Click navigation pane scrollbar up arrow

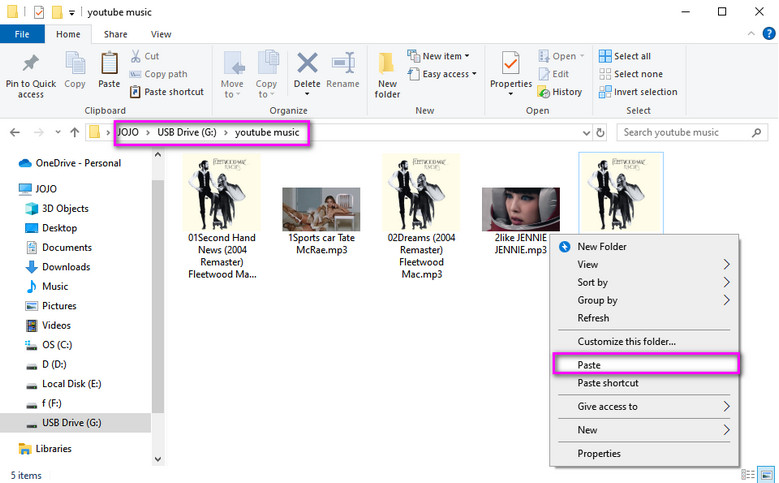pos(158,155)
